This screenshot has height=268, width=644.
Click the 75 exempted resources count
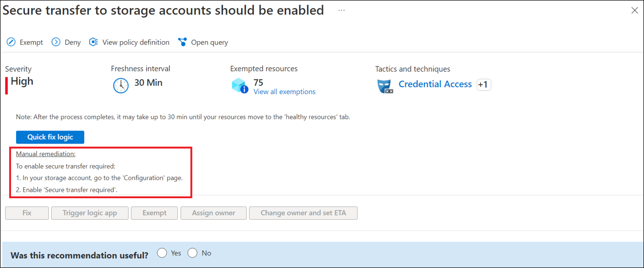[x=258, y=82]
